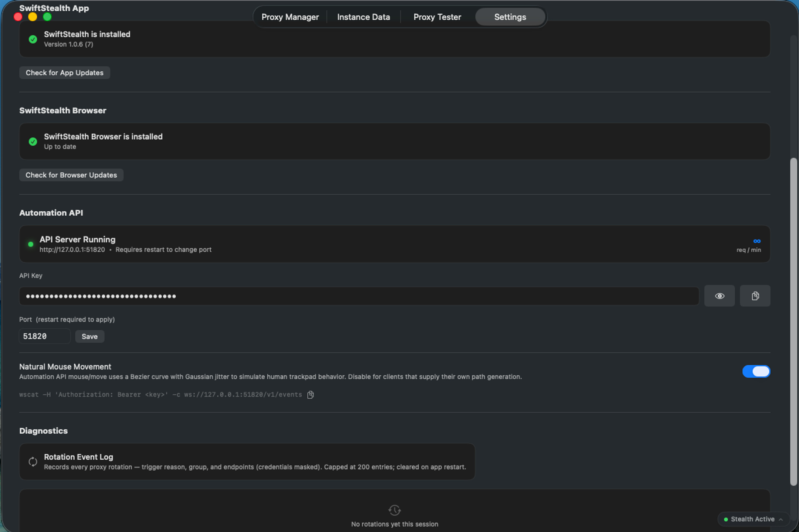Click Check for Browser Updates
This screenshot has width=799, height=532.
71,175
